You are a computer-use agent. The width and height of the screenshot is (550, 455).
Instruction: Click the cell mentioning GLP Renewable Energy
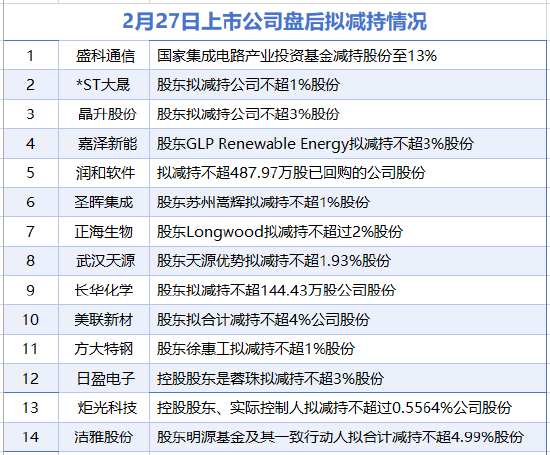click(348, 143)
